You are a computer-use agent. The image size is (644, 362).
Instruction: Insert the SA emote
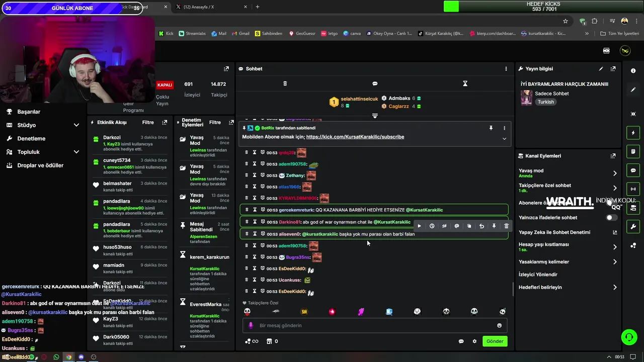pyautogui.click(x=304, y=312)
